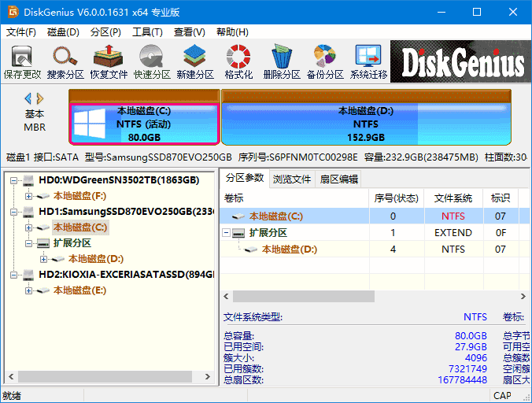Click the 保存更改 (Save Changes) toolbar icon
The width and height of the screenshot is (532, 403).
click(x=22, y=61)
